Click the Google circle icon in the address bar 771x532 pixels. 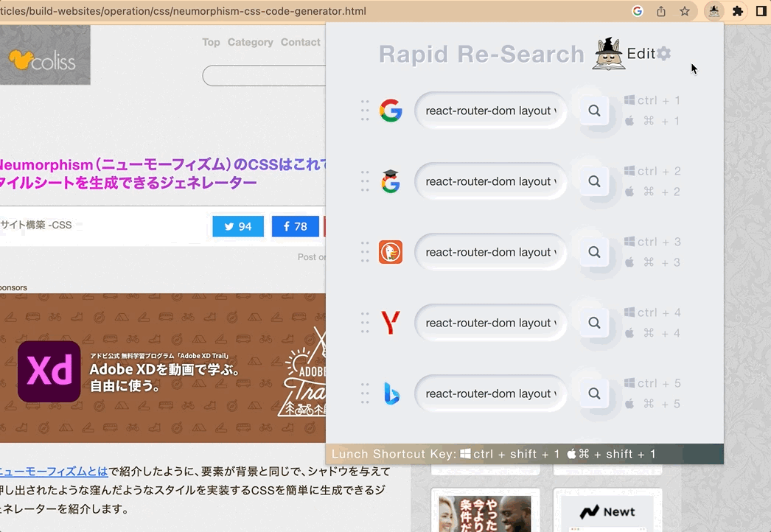pyautogui.click(x=637, y=11)
